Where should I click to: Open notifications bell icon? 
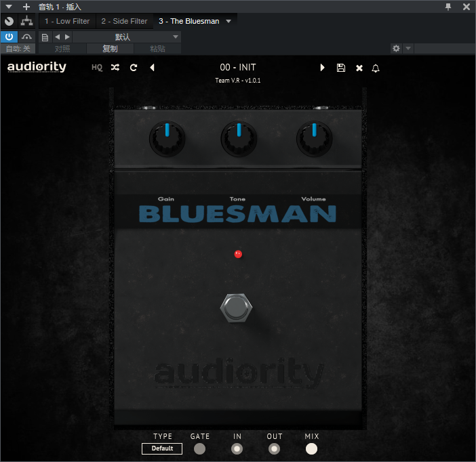[376, 68]
